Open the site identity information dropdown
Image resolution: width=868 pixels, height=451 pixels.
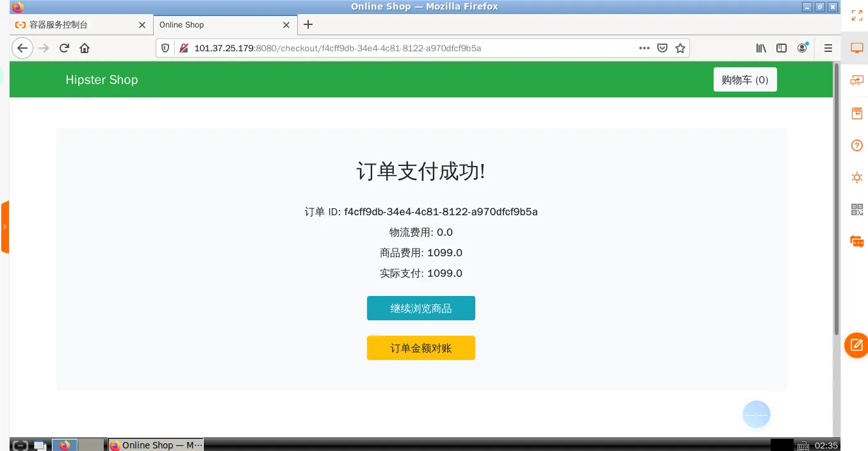(x=183, y=47)
